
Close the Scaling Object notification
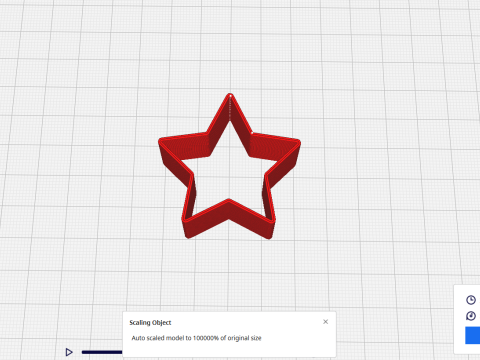326,322
